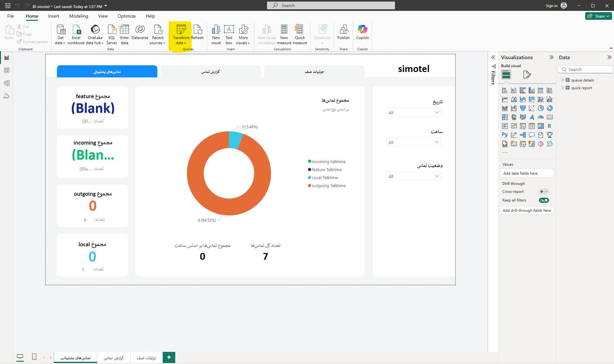614x364 pixels.
Task: Turn off Keep all filters toggle
Action: click(544, 200)
